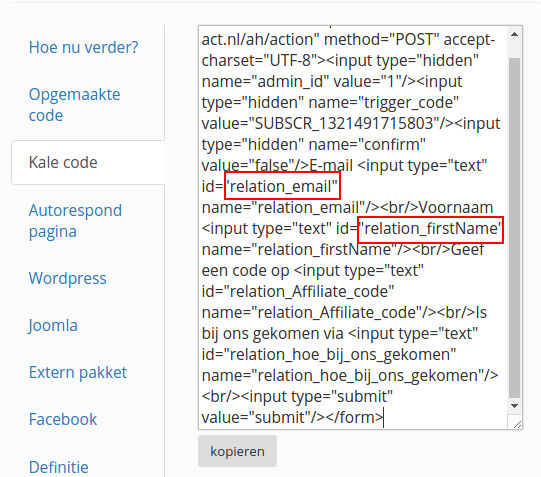Screen dimensions: 541x477
Task: Place cursor after closing </form> tag
Action: 384,418
